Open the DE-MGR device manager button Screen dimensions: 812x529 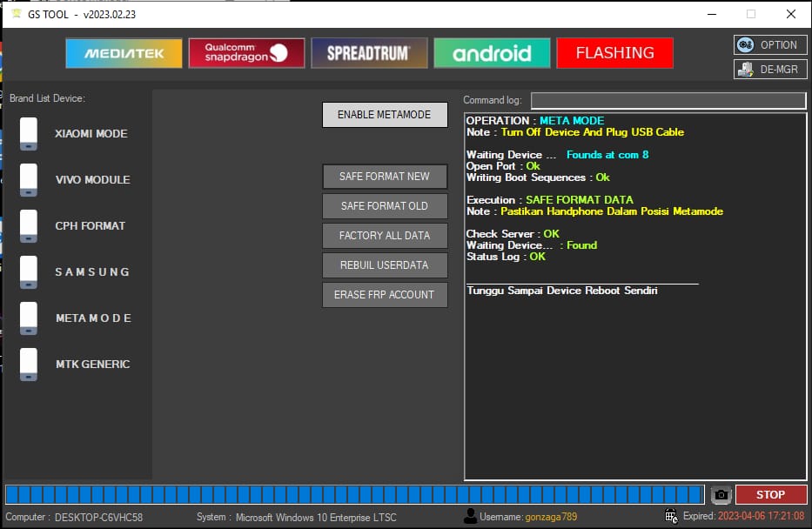[770, 70]
